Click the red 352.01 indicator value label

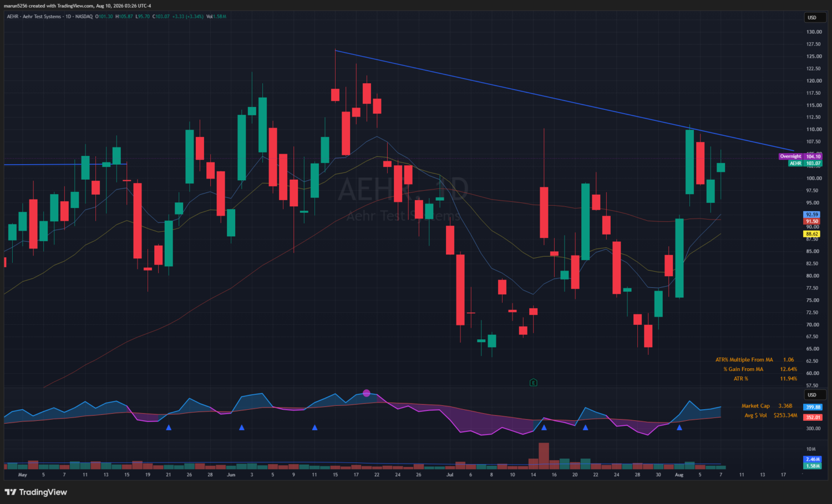813,418
